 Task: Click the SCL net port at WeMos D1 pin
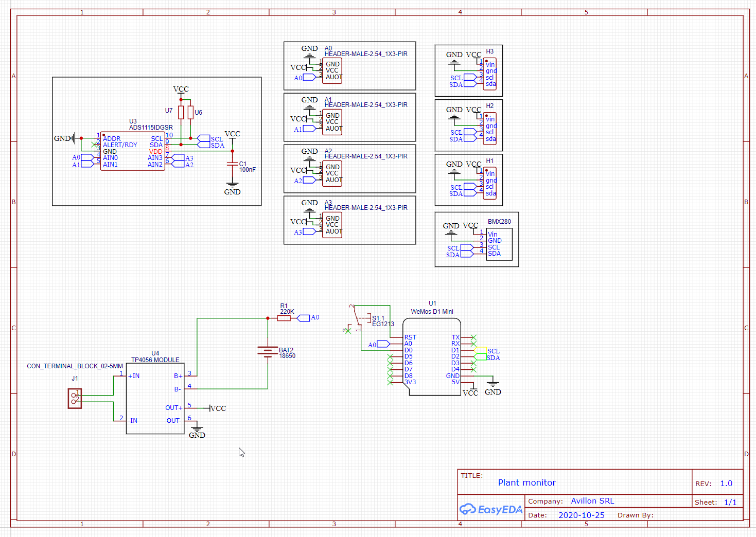486,351
